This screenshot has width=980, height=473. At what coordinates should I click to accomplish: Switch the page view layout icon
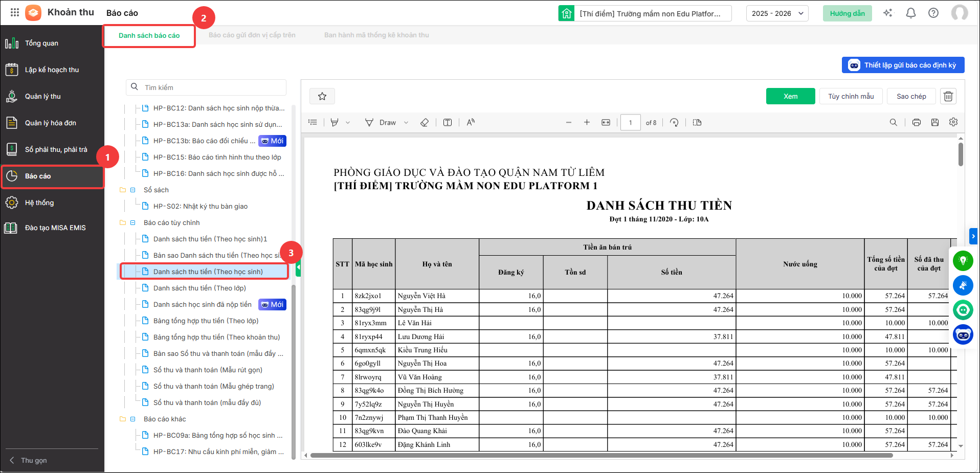[x=697, y=122]
